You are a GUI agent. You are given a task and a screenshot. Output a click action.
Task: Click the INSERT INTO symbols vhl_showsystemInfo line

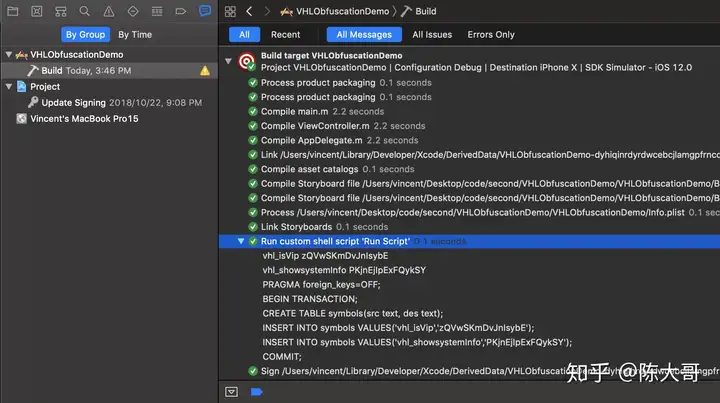[x=417, y=342]
